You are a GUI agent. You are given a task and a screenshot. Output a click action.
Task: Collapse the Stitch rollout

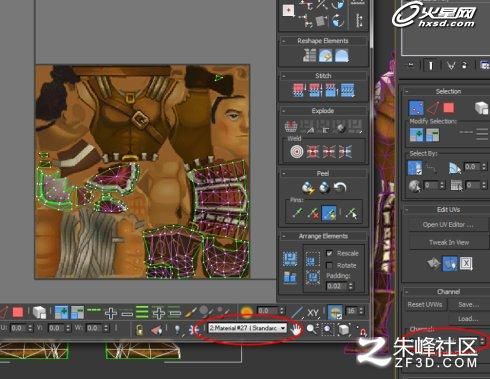pos(284,76)
